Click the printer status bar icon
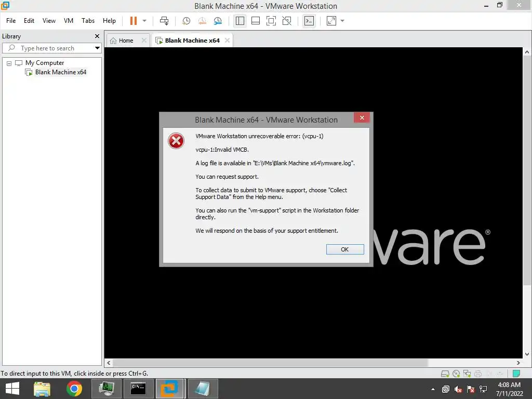 pyautogui.click(x=478, y=374)
